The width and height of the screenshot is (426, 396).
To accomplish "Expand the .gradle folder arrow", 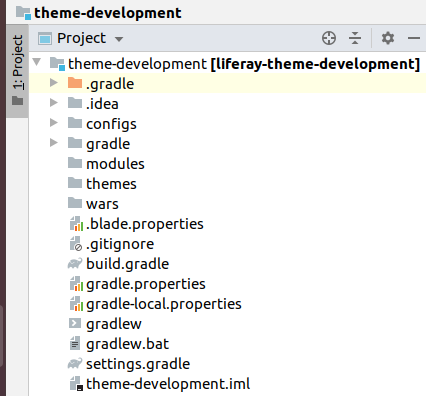I will pos(54,82).
